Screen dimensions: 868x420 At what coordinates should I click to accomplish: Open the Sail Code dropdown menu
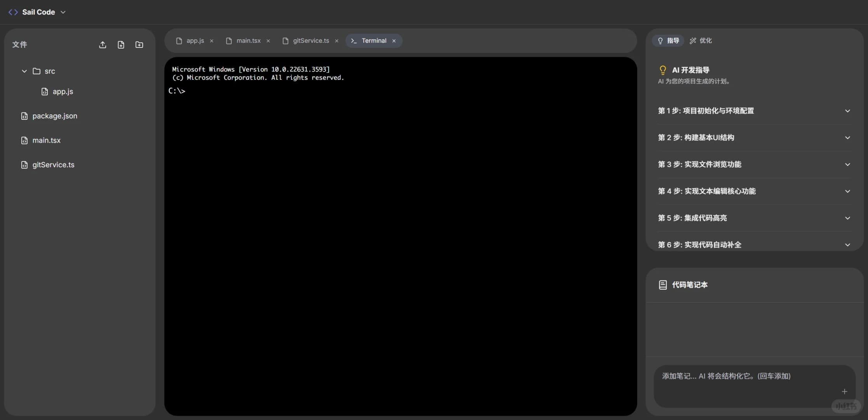63,12
